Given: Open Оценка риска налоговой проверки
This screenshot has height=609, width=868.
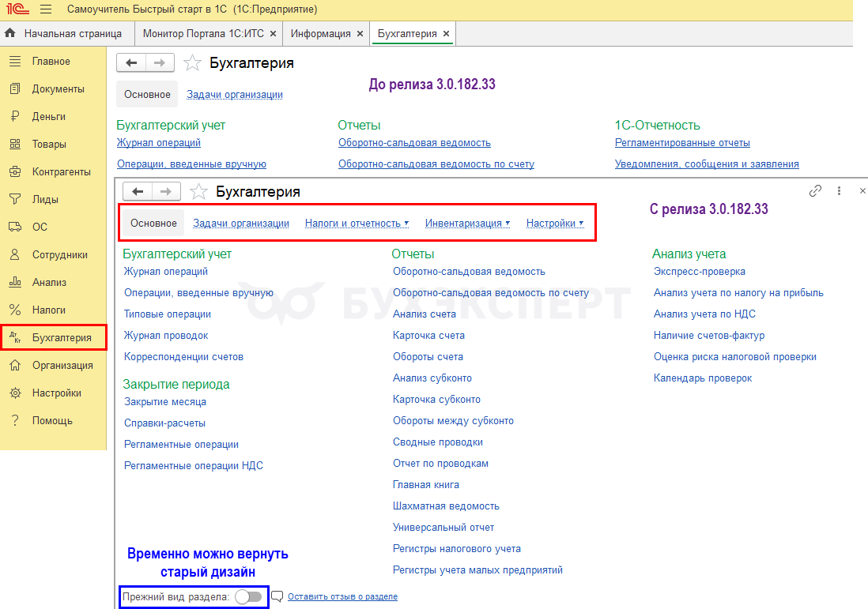Looking at the screenshot, I should 734,357.
